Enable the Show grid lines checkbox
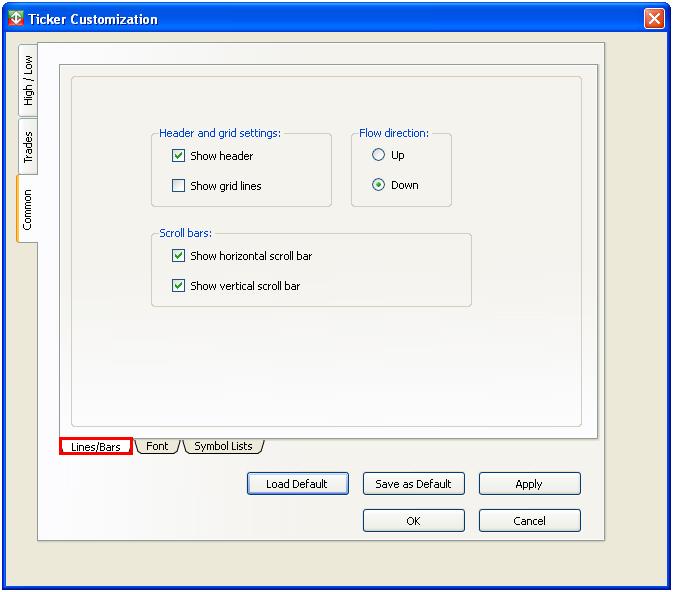This screenshot has height=592, width=673. [179, 186]
